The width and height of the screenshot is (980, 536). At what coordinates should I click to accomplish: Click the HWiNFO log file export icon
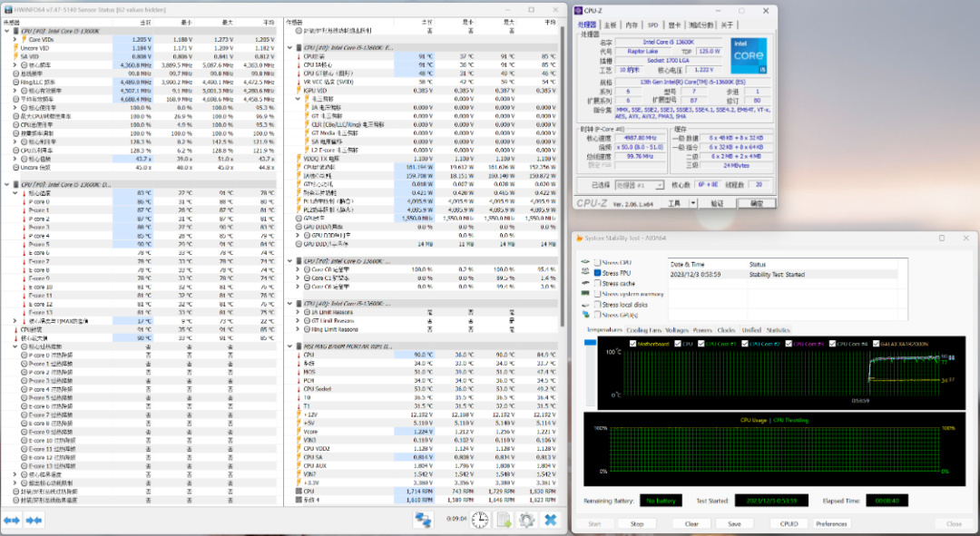[503, 520]
